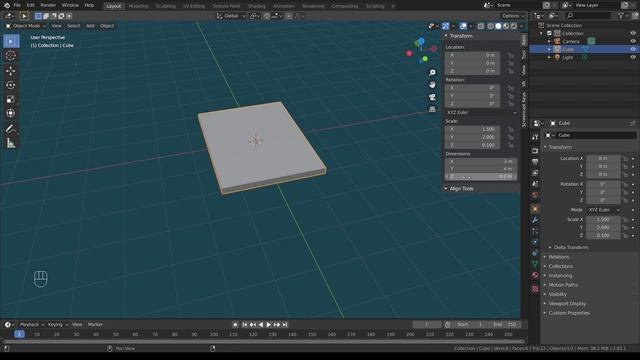Toggle X-ray mode
This screenshot has height=360, width=640.
tap(481, 26)
